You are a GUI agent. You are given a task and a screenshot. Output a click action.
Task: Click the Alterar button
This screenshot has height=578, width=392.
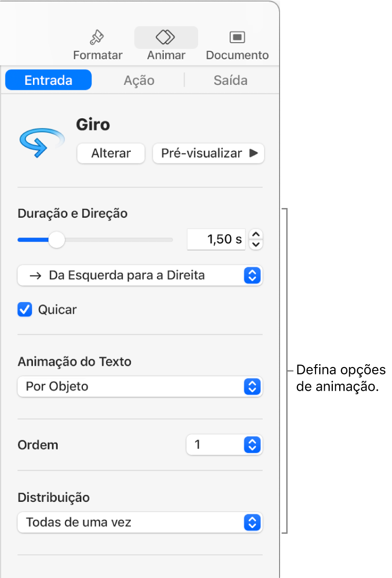[111, 153]
